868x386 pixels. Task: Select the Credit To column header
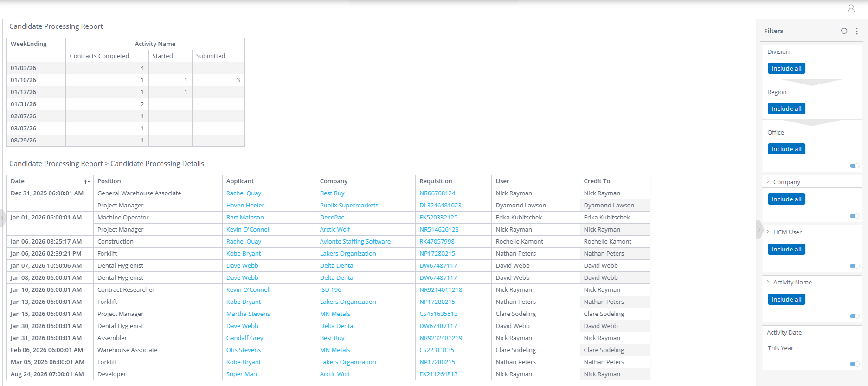[615, 181]
